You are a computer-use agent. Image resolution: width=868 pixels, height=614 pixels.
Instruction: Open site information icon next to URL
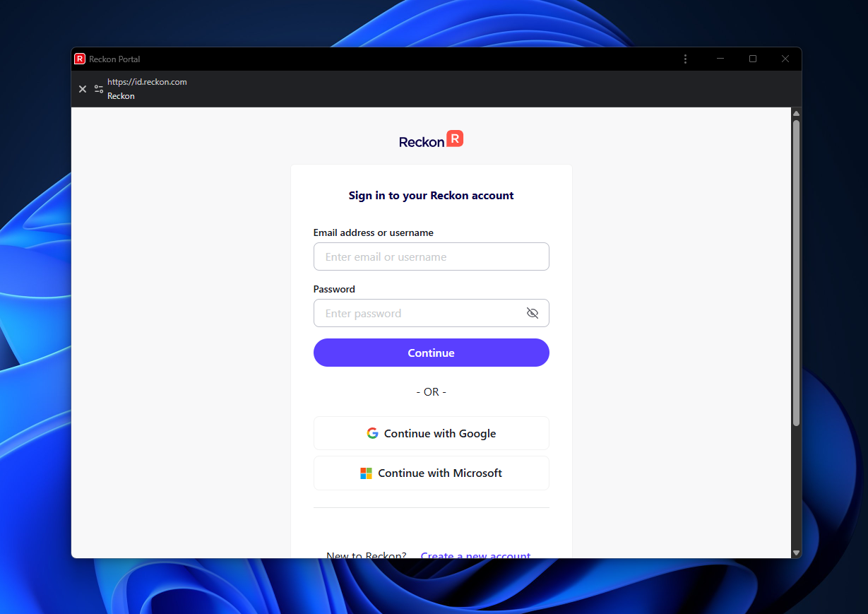[x=99, y=89]
